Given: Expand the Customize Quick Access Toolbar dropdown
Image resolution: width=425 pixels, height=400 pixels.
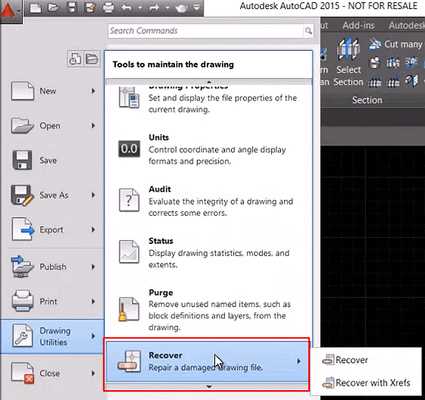Looking at the screenshot, I should [197, 7].
